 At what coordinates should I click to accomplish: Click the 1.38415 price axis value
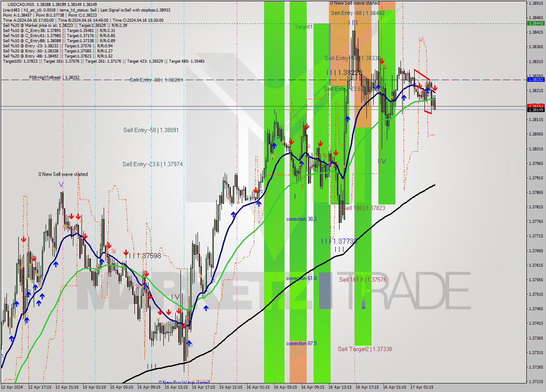(536, 32)
